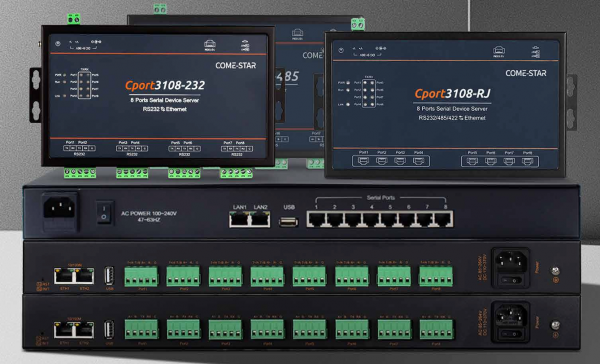600x364 pixels.
Task: Click serial port 2 on top rack unit
Action: (334, 220)
